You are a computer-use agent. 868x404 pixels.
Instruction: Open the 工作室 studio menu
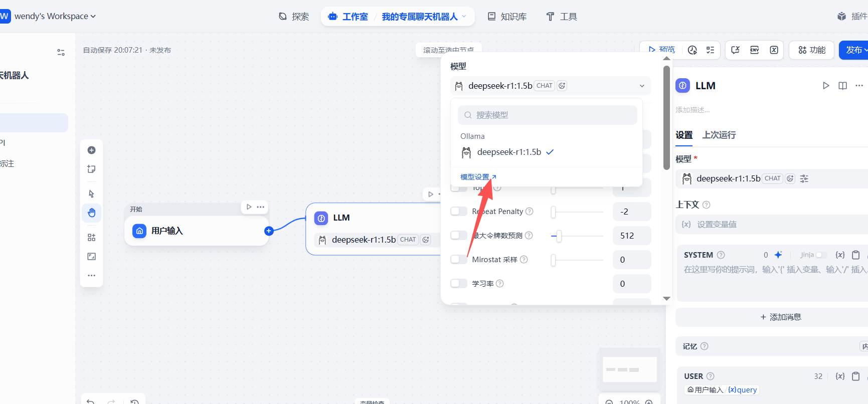[x=348, y=17]
